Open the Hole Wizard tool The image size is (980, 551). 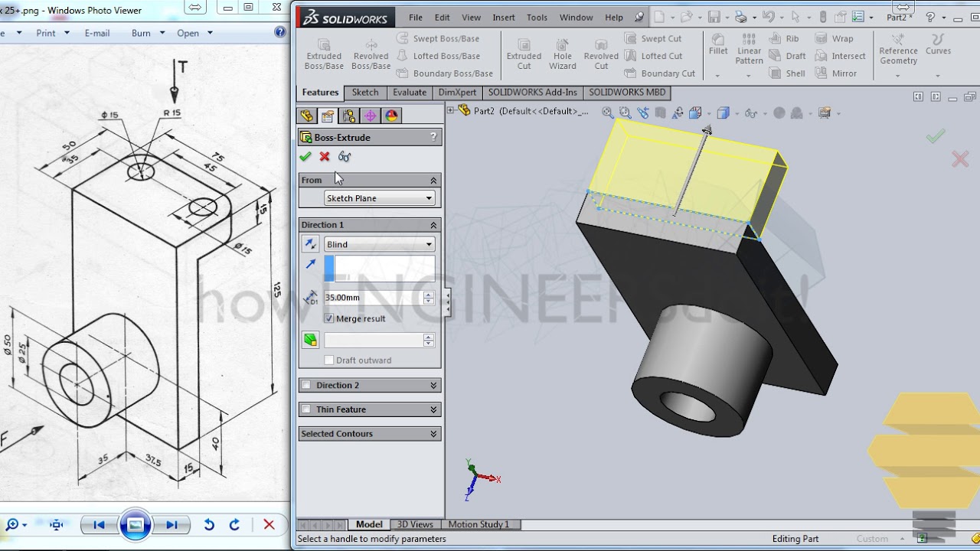[x=562, y=54]
